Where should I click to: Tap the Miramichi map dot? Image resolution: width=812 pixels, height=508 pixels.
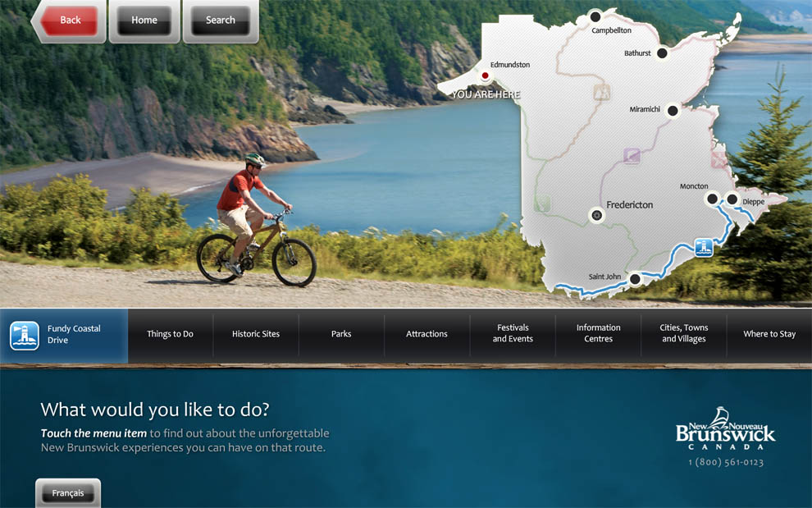point(673,111)
